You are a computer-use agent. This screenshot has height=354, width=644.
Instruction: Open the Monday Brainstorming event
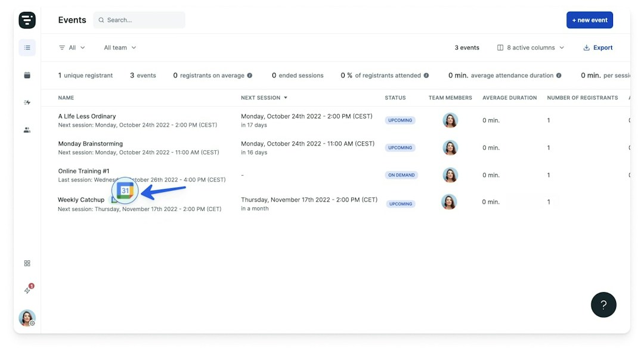(x=91, y=144)
